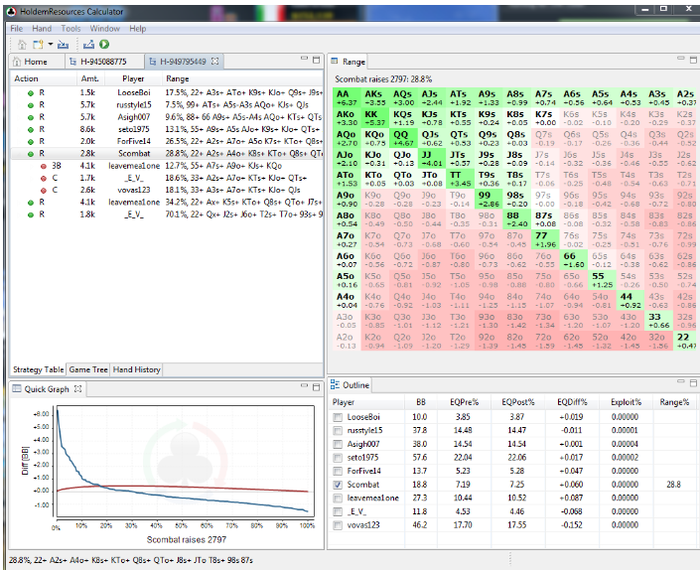This screenshot has width=700, height=570.
Task: Open the new hand dropdown arrow
Action: [x=50, y=44]
